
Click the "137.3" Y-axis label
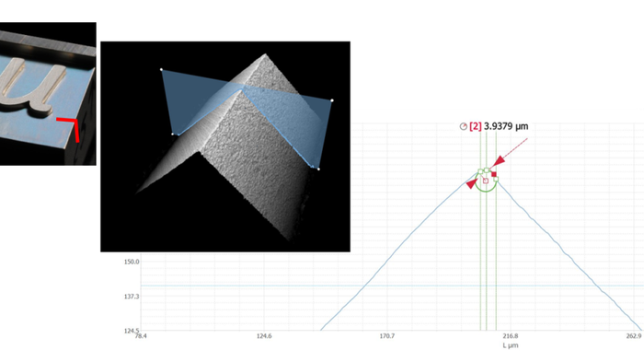[x=132, y=297]
